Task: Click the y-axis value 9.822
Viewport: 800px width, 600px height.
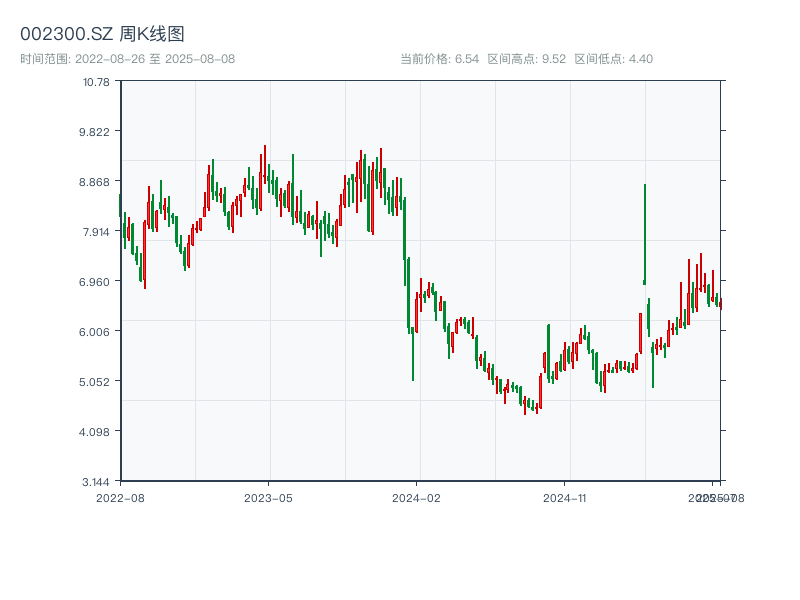Action: (94, 132)
